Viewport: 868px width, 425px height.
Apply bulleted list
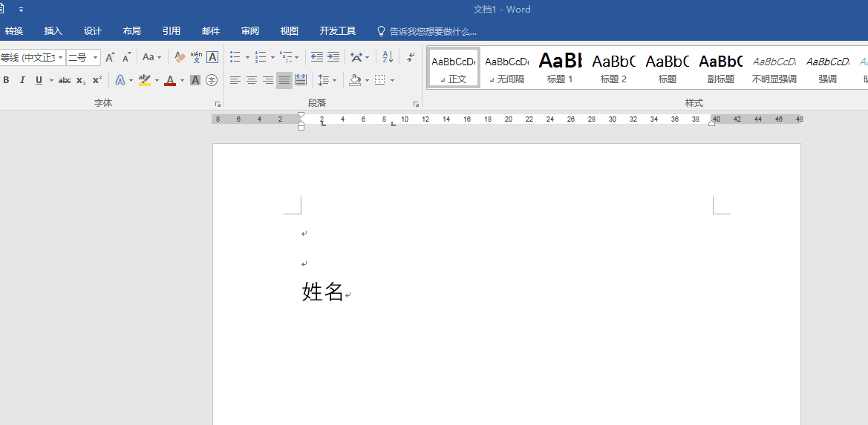click(x=235, y=57)
